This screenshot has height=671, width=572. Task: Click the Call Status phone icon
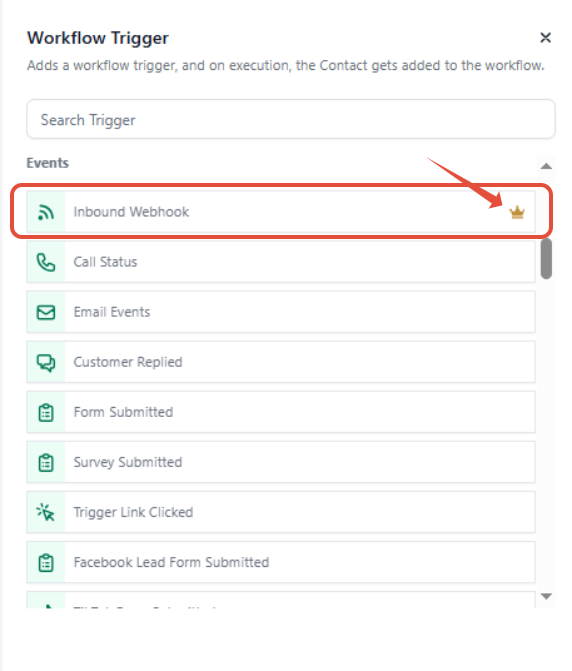[x=46, y=262]
